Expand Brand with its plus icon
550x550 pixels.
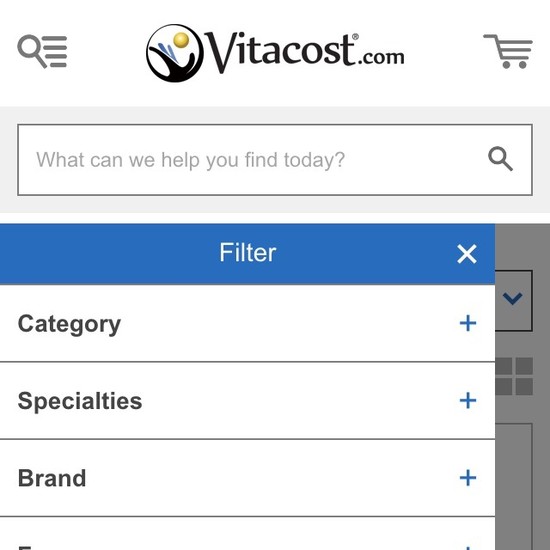point(468,478)
